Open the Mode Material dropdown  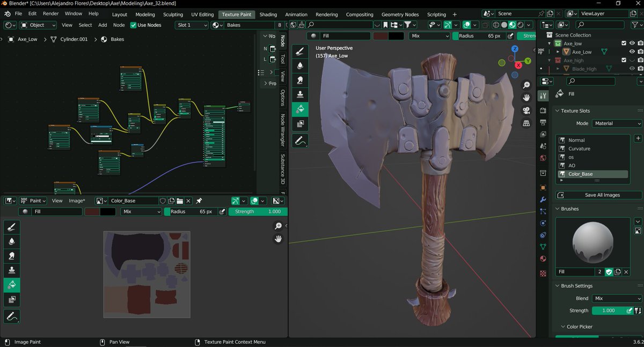617,123
